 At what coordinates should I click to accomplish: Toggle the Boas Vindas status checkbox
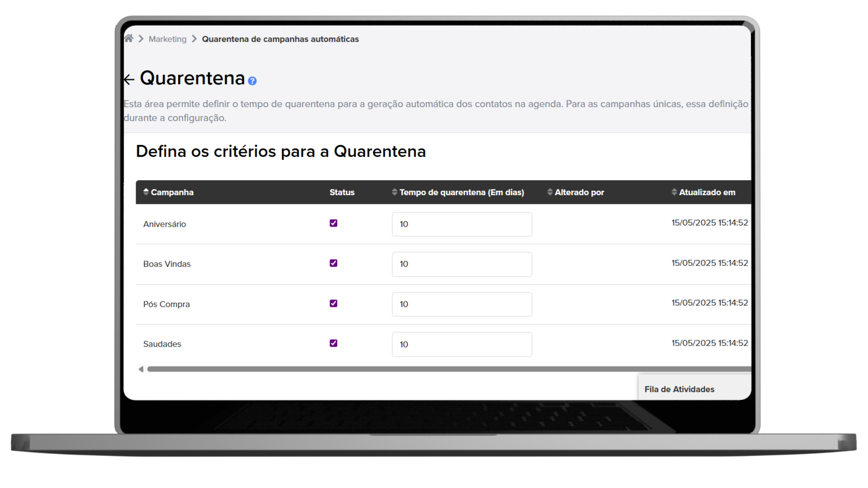point(334,263)
